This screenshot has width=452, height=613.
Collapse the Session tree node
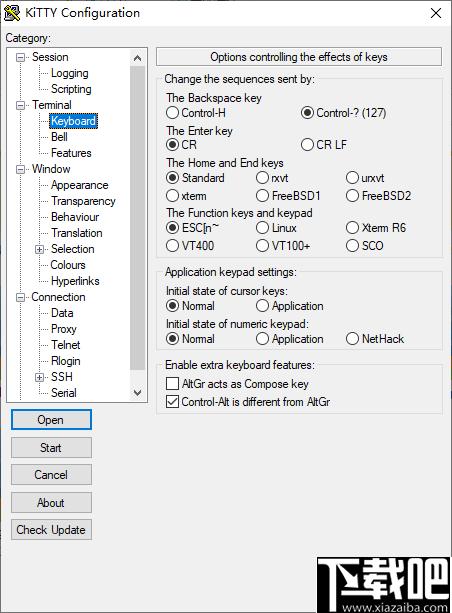[x=20, y=58]
